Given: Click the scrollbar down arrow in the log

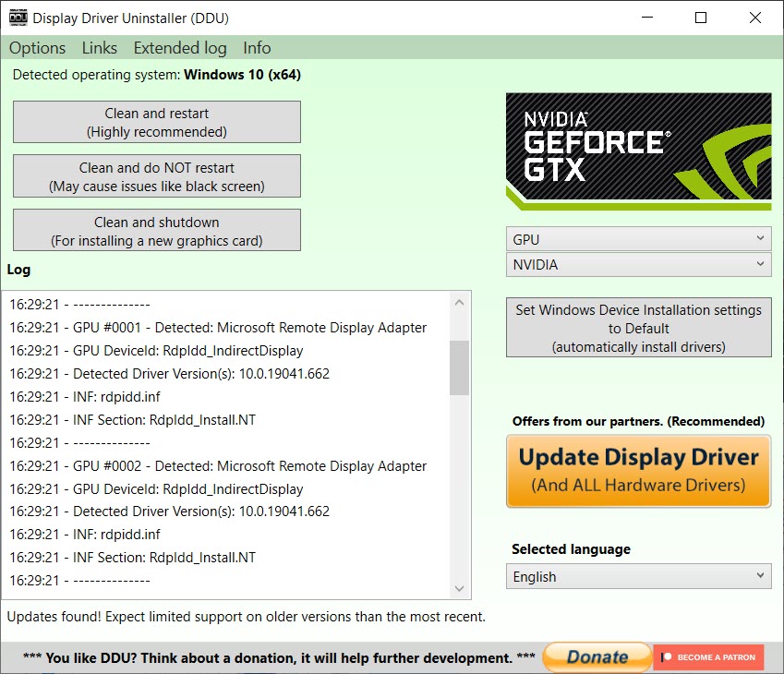Looking at the screenshot, I should 460,588.
